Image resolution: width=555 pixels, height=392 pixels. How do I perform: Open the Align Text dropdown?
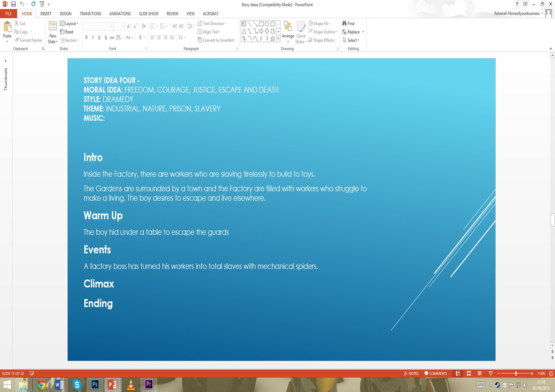click(209, 32)
